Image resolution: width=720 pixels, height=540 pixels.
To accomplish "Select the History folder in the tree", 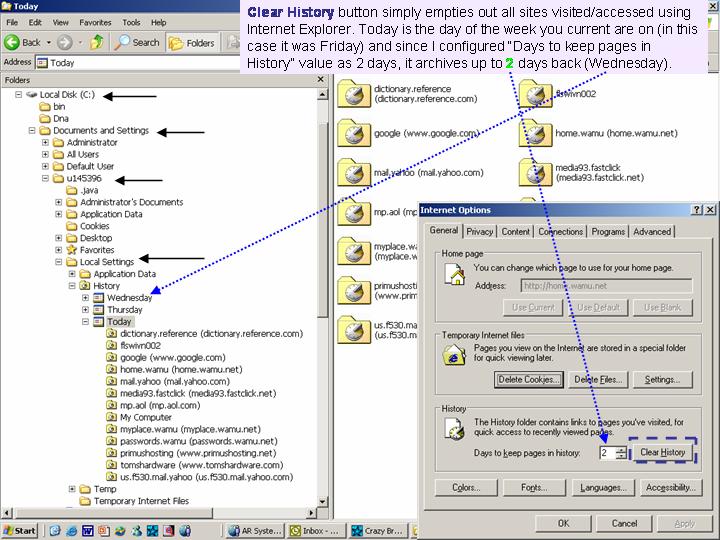I will coord(100,286).
